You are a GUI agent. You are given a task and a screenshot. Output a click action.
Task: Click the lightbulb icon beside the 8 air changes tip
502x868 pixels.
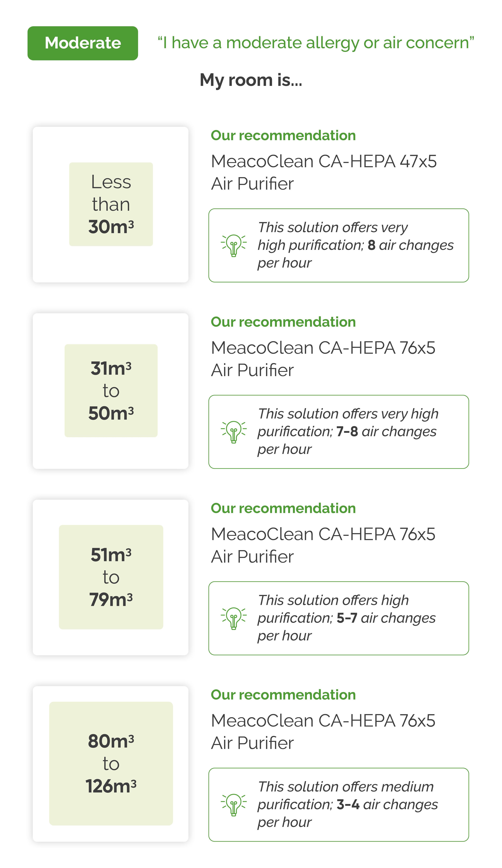(x=234, y=245)
